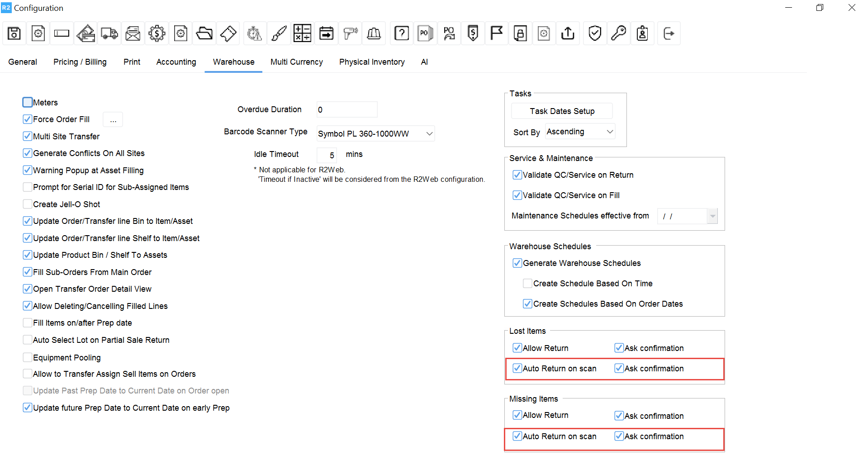Click the shield checkmark icon
This screenshot has height=455, width=868.
tap(595, 33)
